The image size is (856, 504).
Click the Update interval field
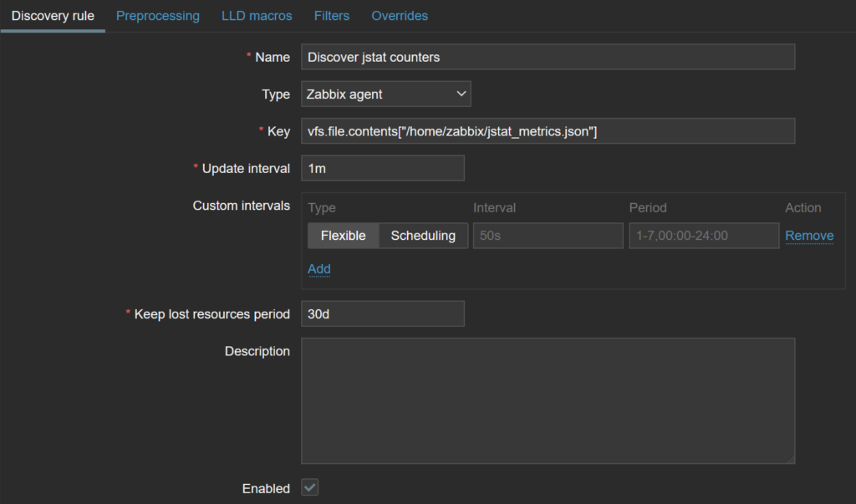tap(382, 168)
